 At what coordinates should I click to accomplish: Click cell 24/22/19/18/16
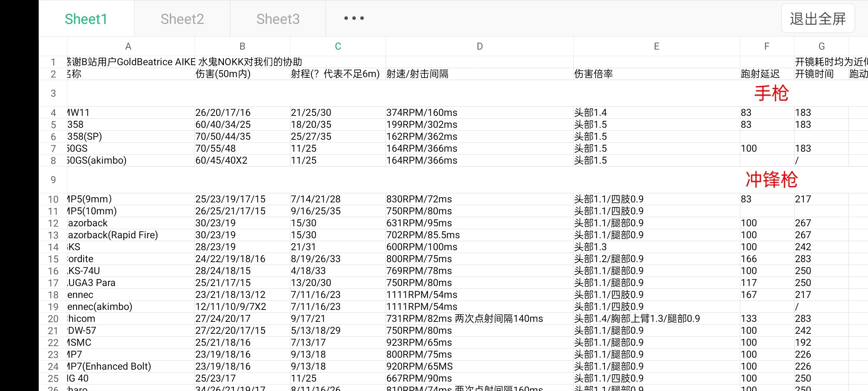242,259
